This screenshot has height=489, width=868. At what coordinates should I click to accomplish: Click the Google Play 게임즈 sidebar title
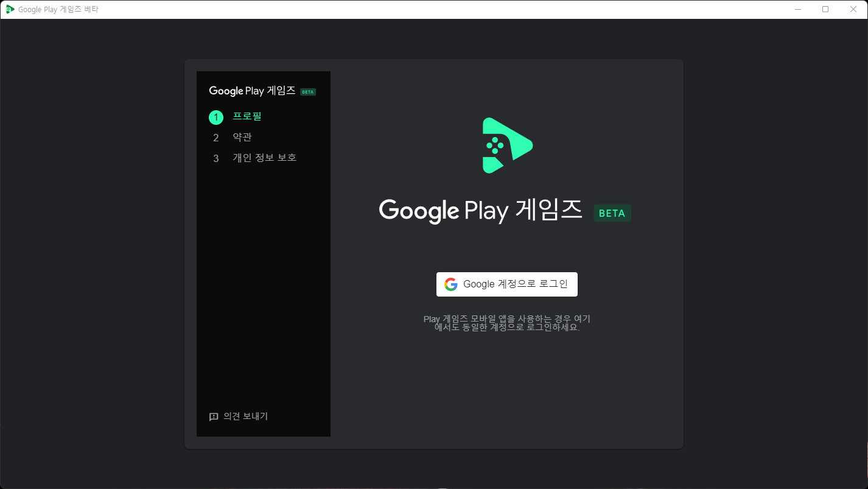coord(252,91)
